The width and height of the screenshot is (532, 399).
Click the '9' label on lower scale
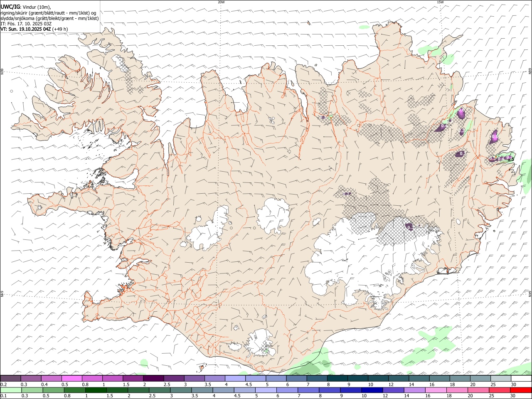(x=342, y=396)
